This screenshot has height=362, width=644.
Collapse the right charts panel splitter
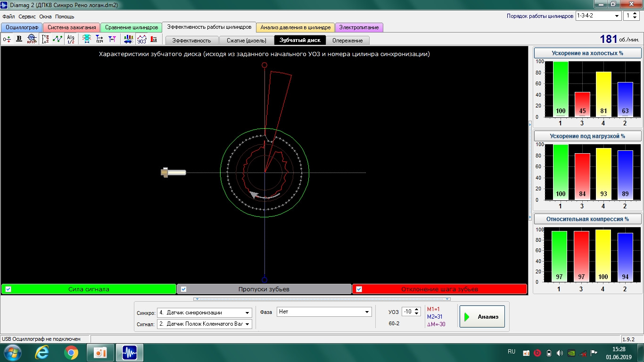[x=530, y=170]
